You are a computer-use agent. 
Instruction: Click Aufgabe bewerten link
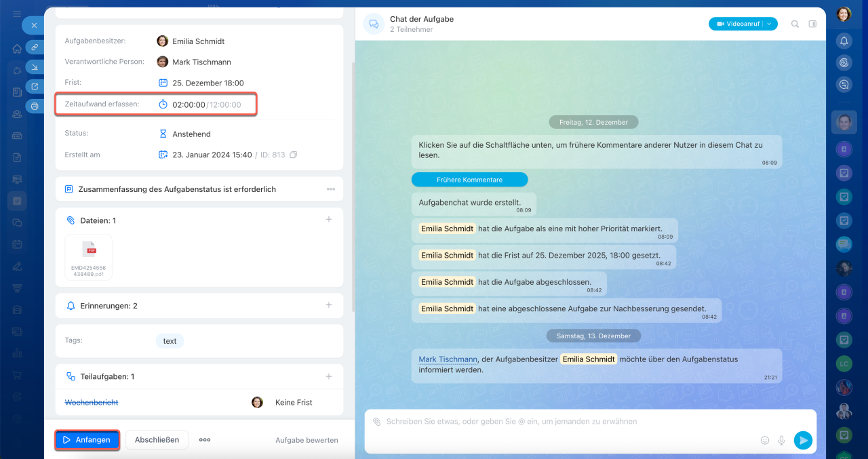pos(307,440)
